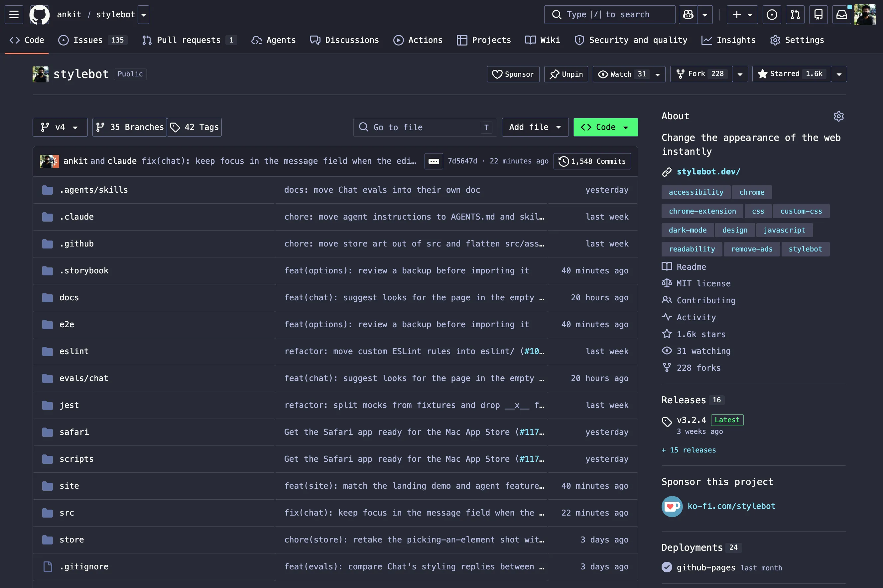Click the stylebot repository owner avatar

click(x=41, y=74)
